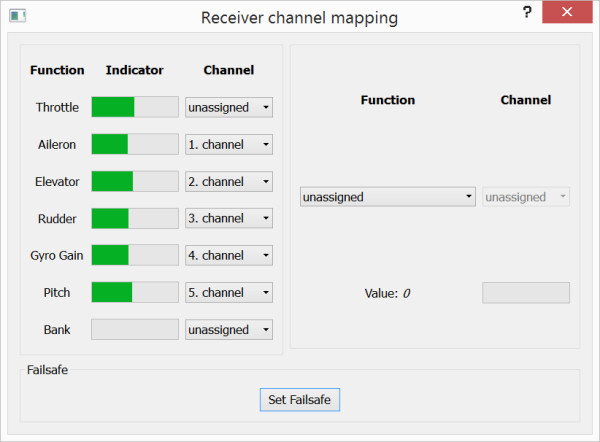Image resolution: width=600 pixels, height=442 pixels.
Task: Click the application icon in the title bar
Action: [x=17, y=17]
